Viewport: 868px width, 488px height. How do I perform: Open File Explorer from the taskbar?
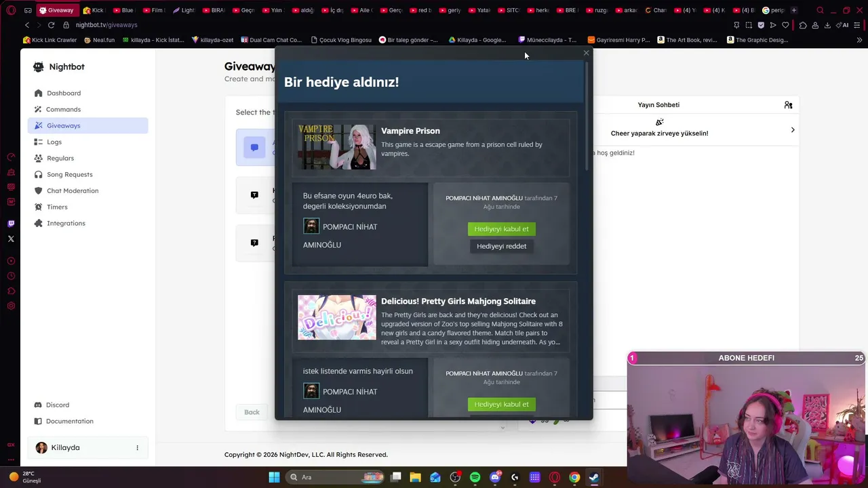point(416,477)
